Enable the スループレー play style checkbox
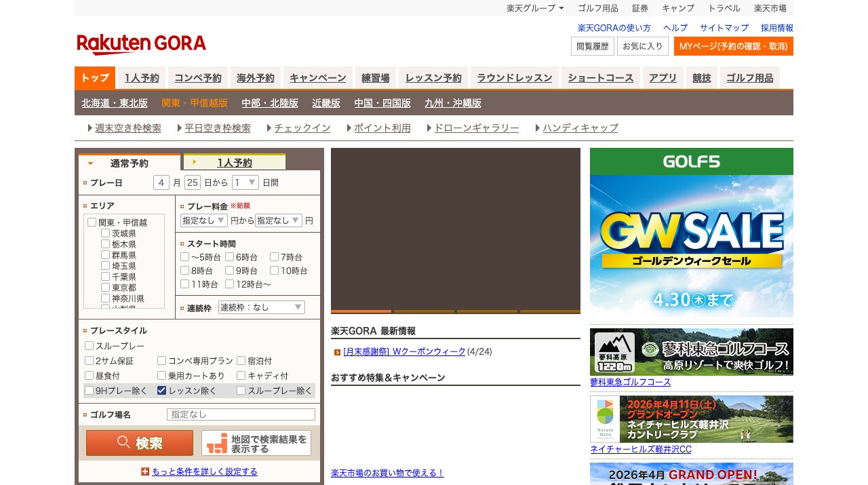 pyautogui.click(x=89, y=345)
